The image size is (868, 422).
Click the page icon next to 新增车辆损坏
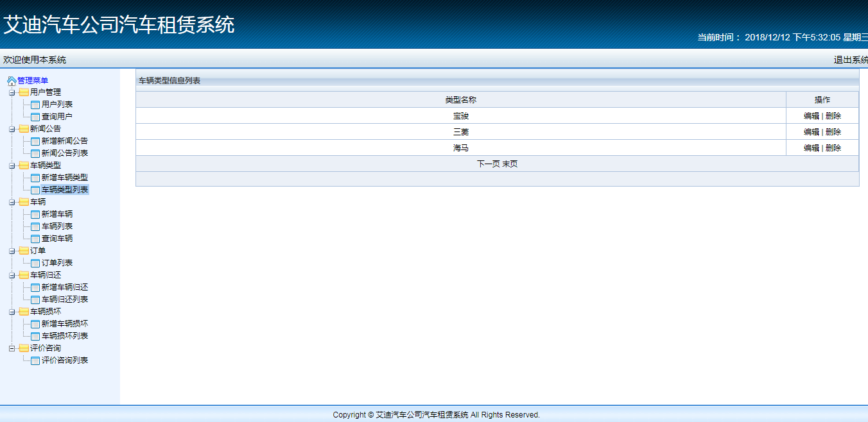35,324
